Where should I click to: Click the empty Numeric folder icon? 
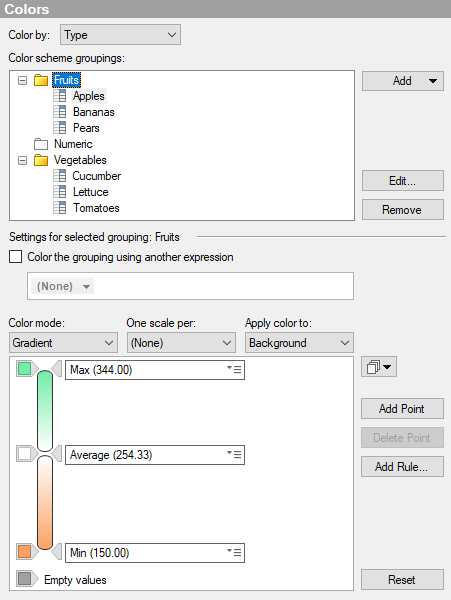[41, 144]
